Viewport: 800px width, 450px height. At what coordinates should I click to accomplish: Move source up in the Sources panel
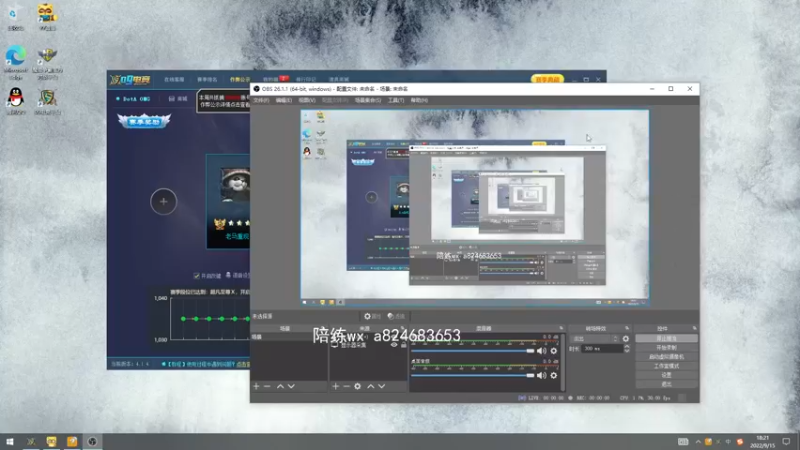click(371, 386)
